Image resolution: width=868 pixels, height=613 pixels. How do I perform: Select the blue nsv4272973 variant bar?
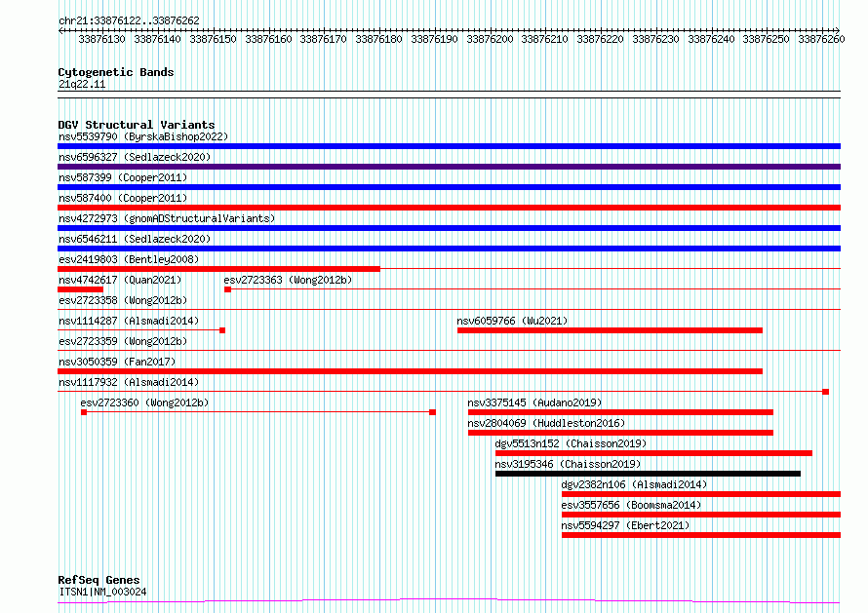pyautogui.click(x=449, y=228)
